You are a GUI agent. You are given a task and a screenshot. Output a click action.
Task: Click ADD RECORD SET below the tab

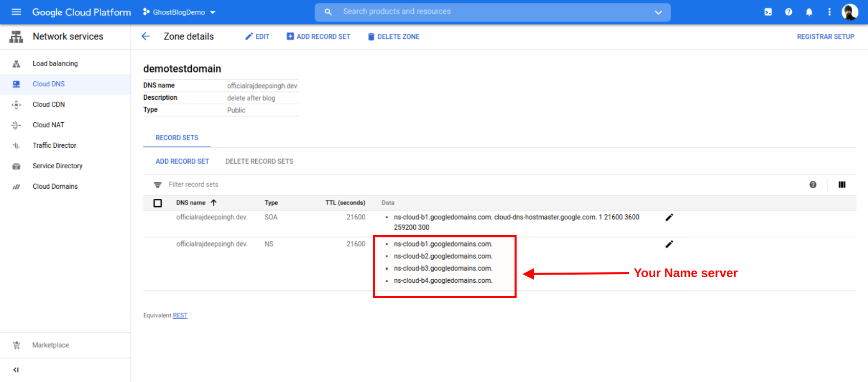(x=182, y=161)
